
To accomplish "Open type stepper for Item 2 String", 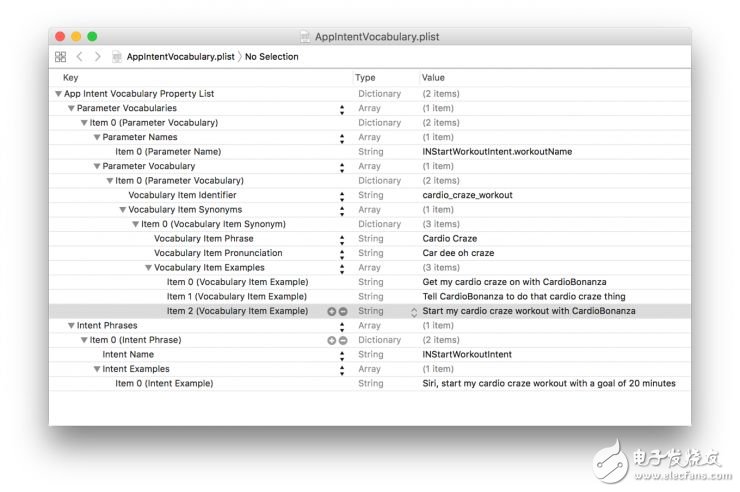I will [414, 311].
